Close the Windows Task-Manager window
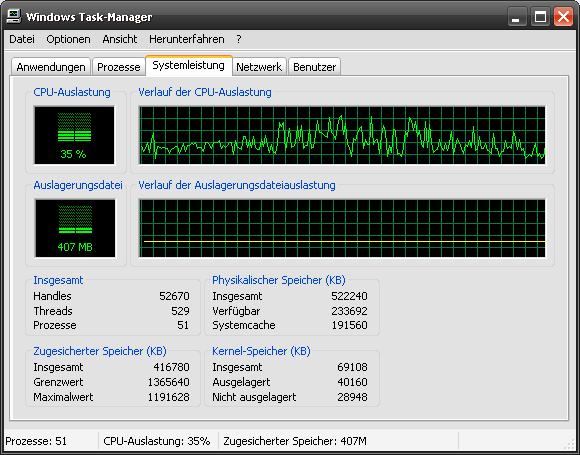The height and width of the screenshot is (455, 580). [x=563, y=17]
